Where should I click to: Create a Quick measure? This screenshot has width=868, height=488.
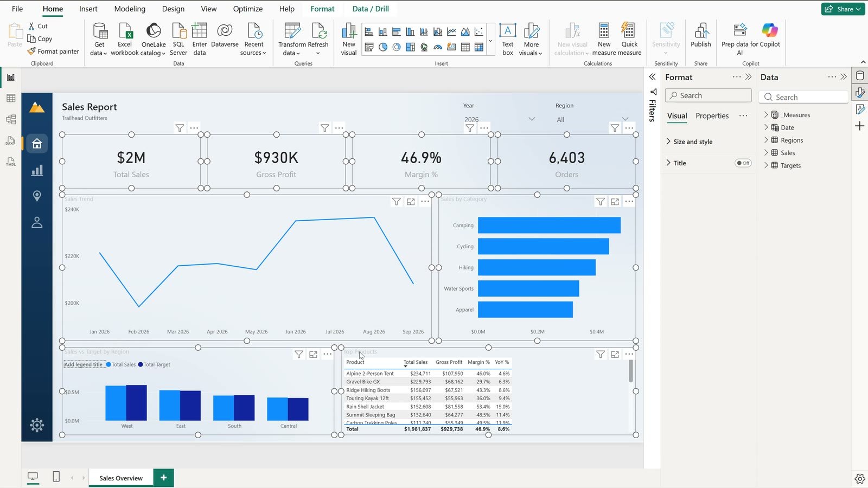click(629, 39)
